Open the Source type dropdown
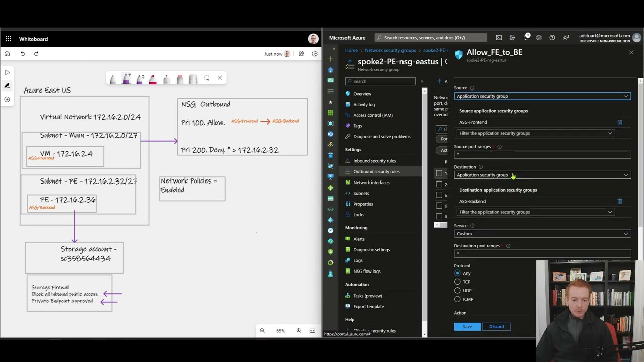 point(542,96)
